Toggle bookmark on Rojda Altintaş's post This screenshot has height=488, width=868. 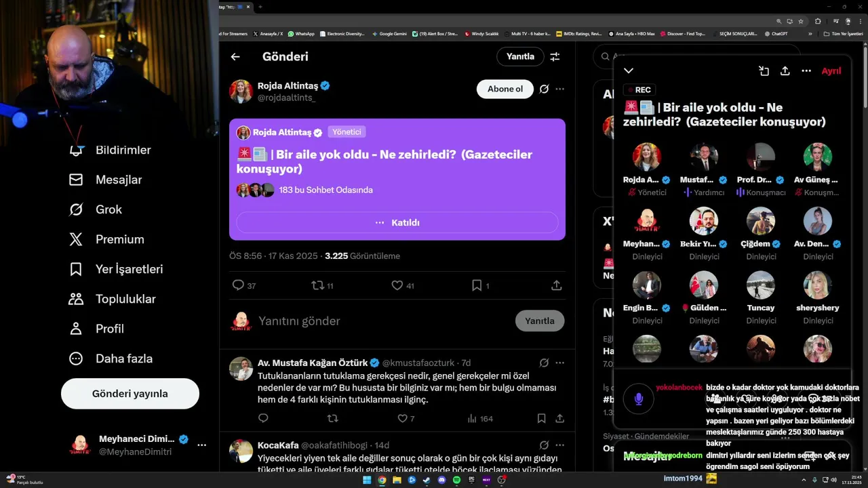tap(477, 285)
